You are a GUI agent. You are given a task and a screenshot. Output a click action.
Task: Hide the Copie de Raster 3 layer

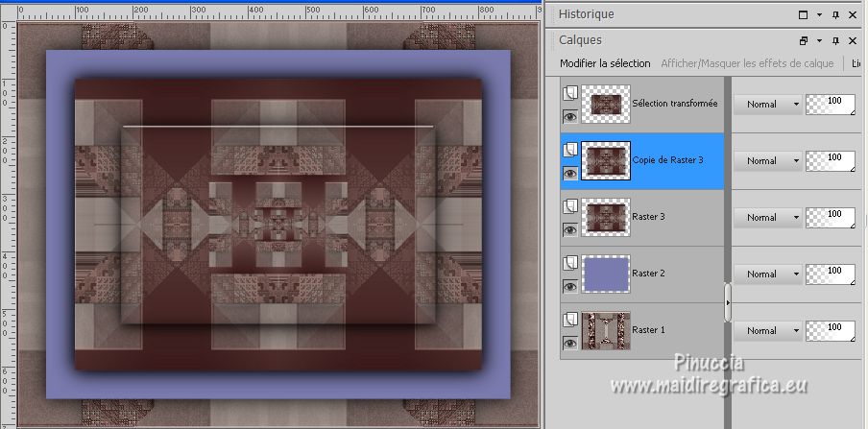(570, 174)
